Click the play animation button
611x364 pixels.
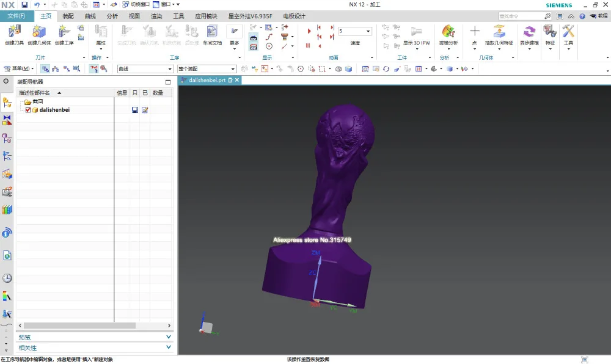(x=309, y=31)
